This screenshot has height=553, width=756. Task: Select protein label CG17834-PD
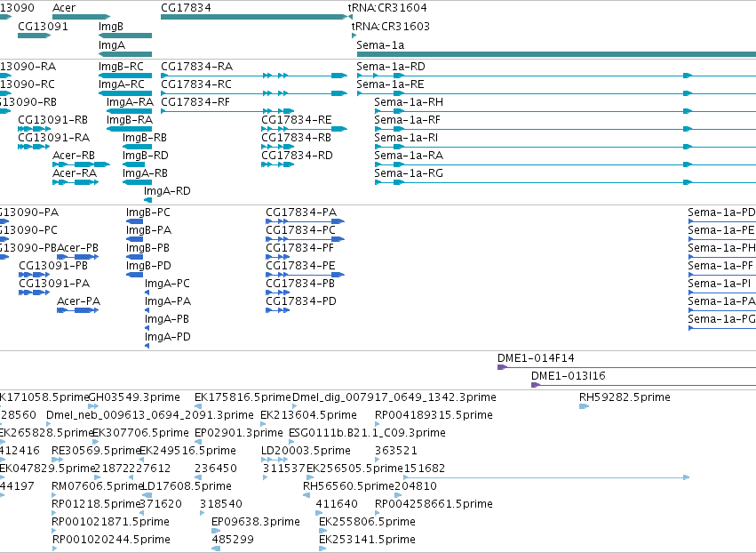point(301,301)
